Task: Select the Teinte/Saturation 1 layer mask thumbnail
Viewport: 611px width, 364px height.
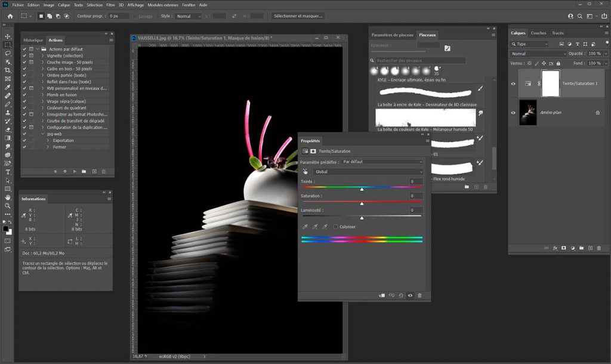Action: point(551,84)
